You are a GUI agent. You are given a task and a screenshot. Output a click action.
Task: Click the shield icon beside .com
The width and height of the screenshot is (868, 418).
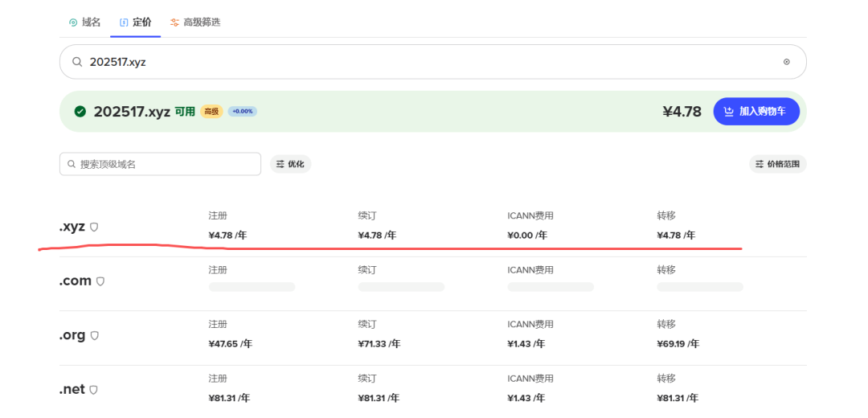click(x=100, y=281)
